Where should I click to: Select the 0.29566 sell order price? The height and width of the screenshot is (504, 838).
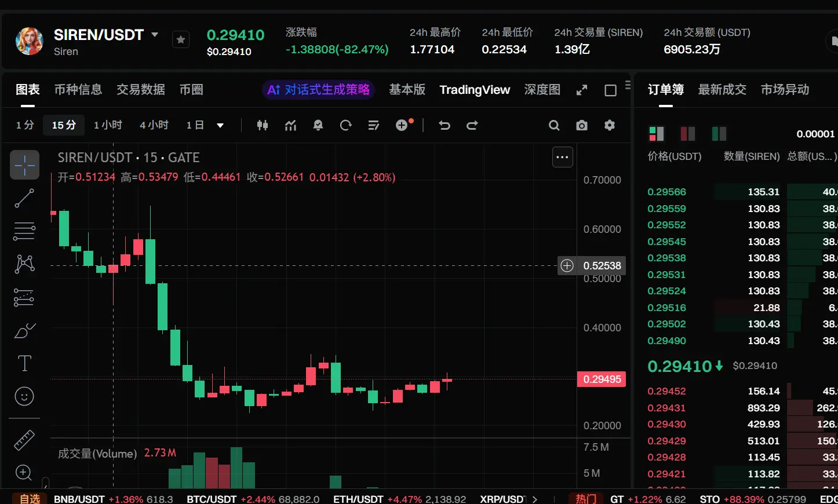[x=666, y=192]
